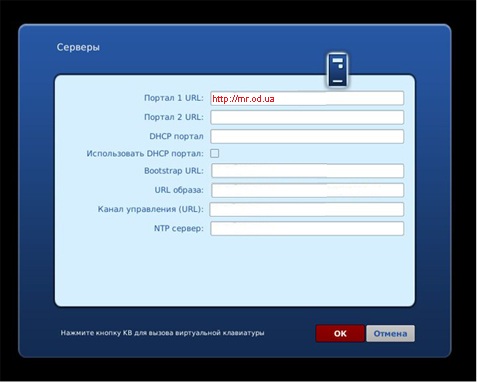Cancel with the Отмена button
This screenshot has width=477, height=383.
pos(390,333)
